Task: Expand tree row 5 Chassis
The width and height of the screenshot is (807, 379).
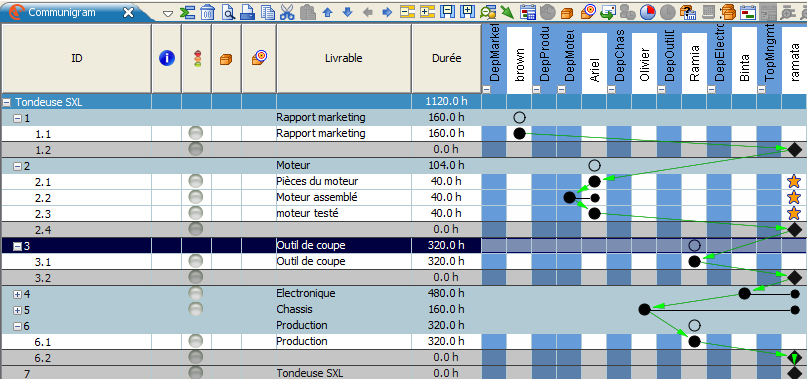Action: (x=17, y=310)
